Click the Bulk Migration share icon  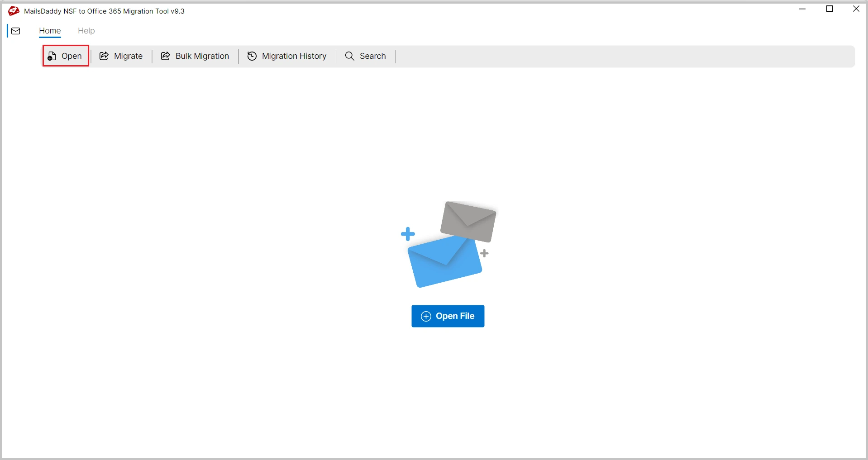coord(165,56)
